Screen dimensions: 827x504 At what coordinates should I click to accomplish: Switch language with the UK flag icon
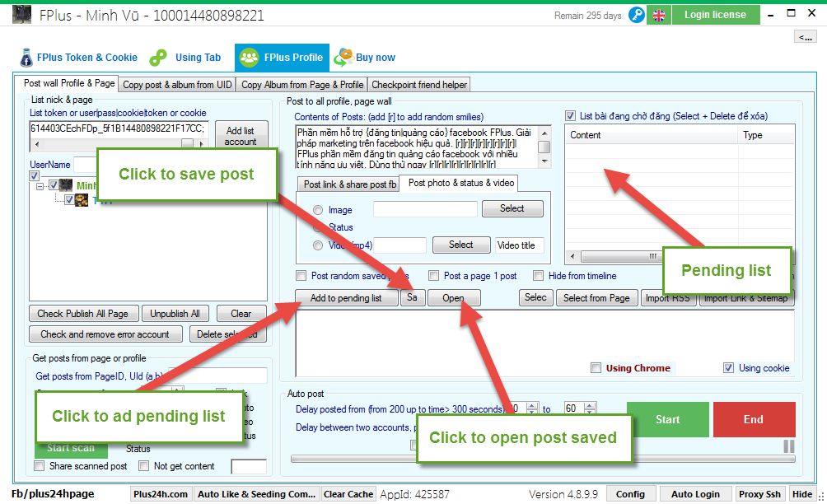(x=659, y=16)
